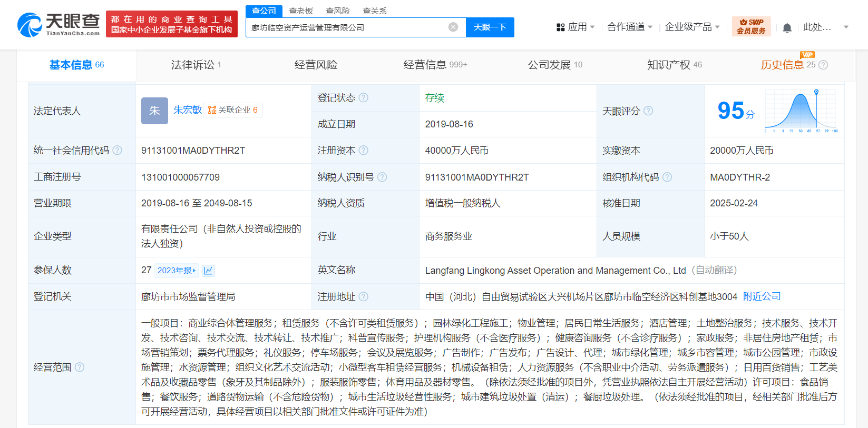Open the 企业级产品 dropdown

tap(692, 27)
